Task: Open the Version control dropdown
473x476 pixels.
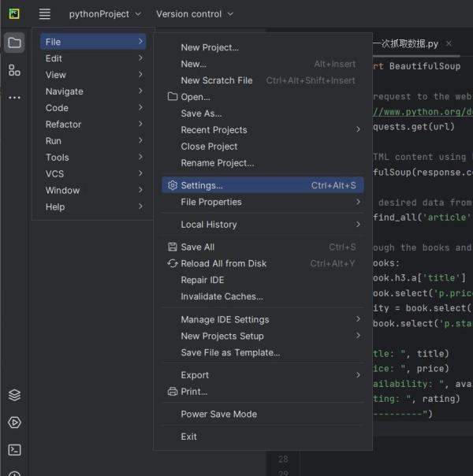Action: [x=195, y=13]
